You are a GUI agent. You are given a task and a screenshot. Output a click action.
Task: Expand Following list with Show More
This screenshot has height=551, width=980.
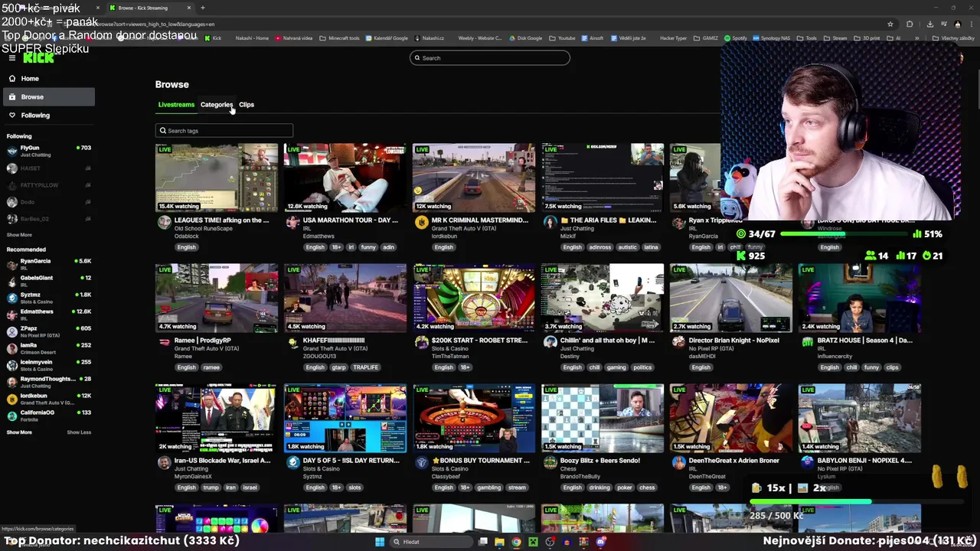[x=19, y=235]
